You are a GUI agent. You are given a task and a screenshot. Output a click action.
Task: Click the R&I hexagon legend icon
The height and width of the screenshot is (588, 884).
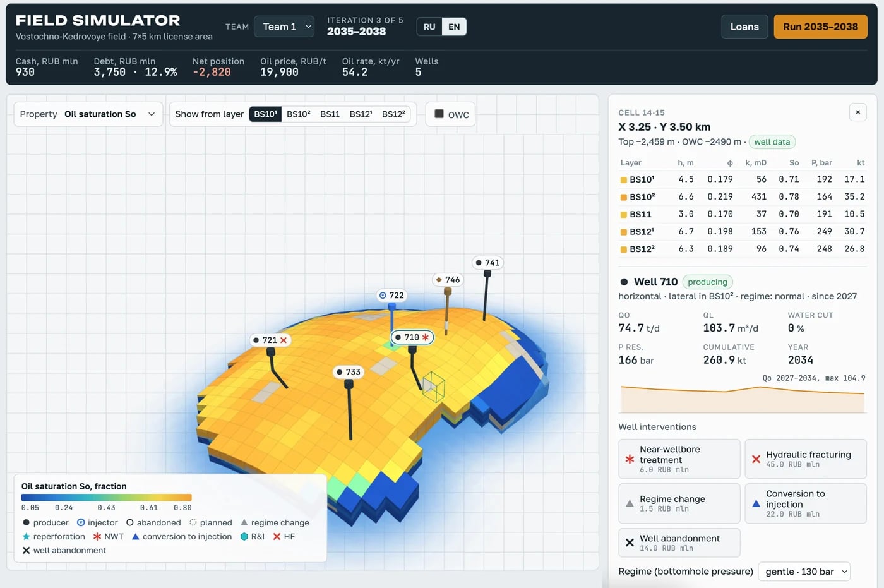tap(244, 536)
